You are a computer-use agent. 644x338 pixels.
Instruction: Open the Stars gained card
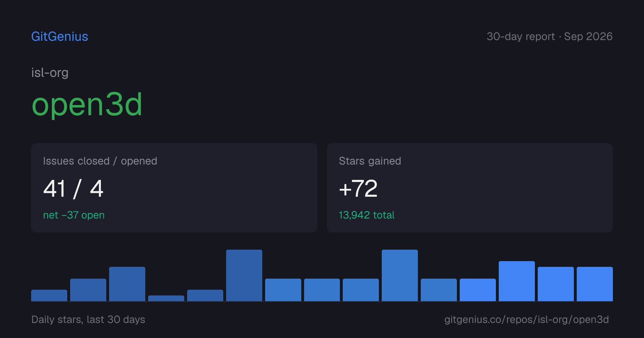pyautogui.click(x=470, y=188)
